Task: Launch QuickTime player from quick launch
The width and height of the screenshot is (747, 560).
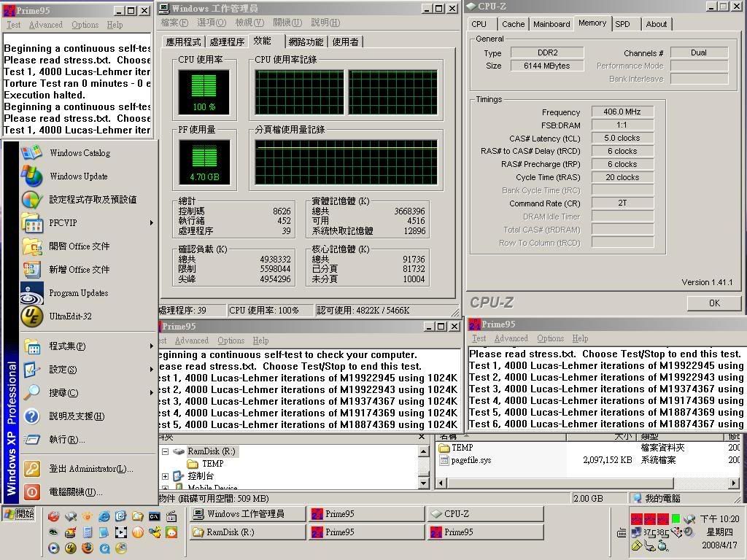Action: (x=104, y=548)
